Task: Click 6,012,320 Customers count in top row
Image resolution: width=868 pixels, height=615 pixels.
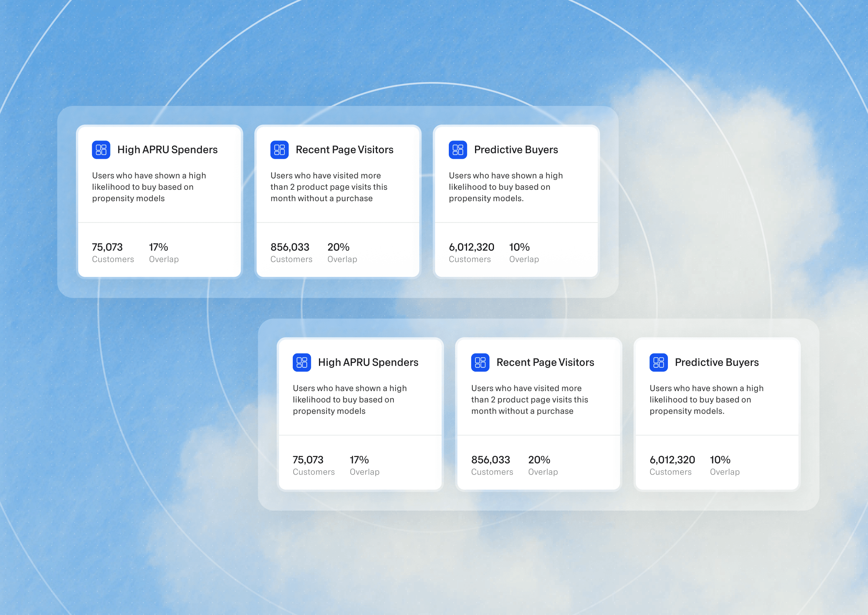Action: click(472, 248)
